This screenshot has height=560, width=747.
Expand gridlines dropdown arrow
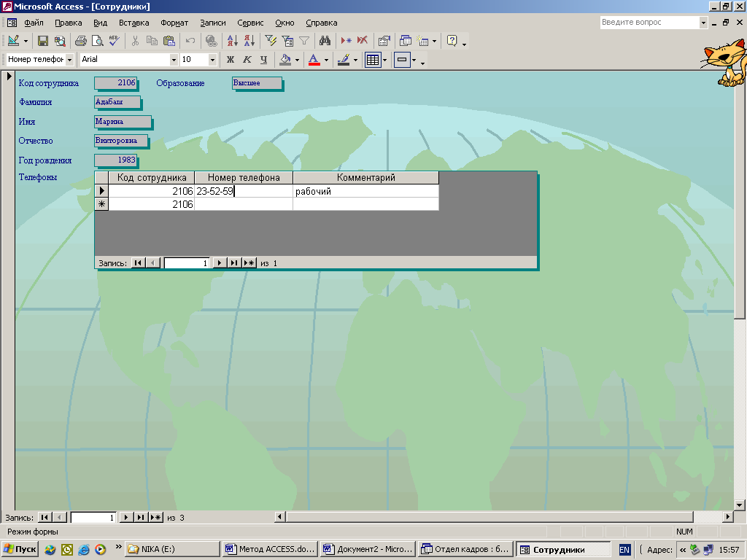384,60
